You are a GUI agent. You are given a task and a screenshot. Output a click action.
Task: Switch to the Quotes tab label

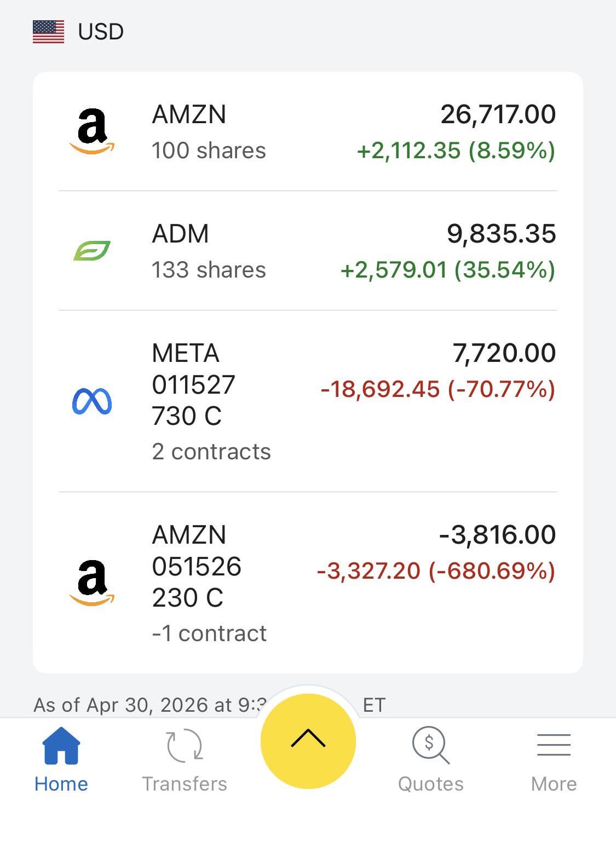coord(430,784)
